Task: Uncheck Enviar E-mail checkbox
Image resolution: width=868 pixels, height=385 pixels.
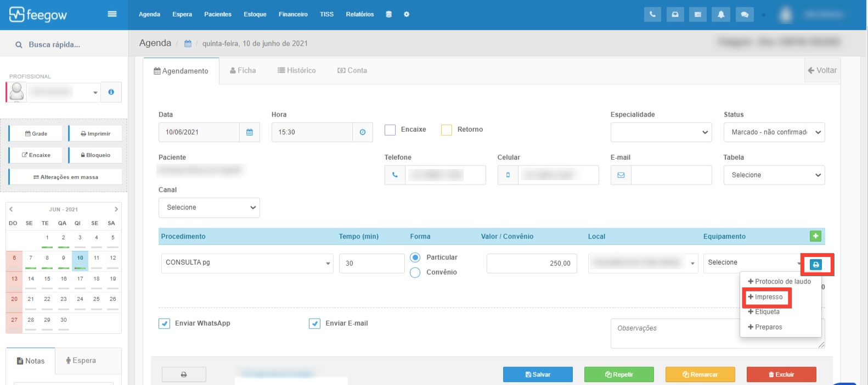Action: point(314,323)
